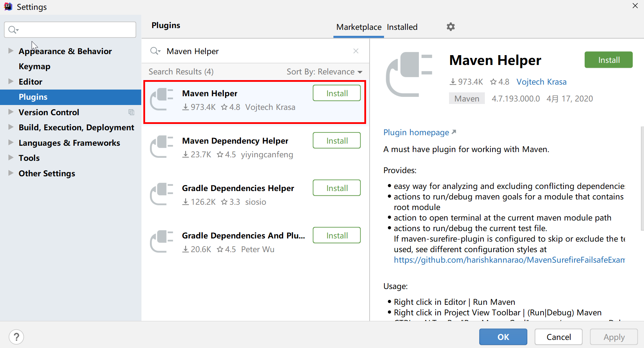The width and height of the screenshot is (644, 348).
Task: Expand Appearance & Behavior settings
Action: (x=11, y=51)
